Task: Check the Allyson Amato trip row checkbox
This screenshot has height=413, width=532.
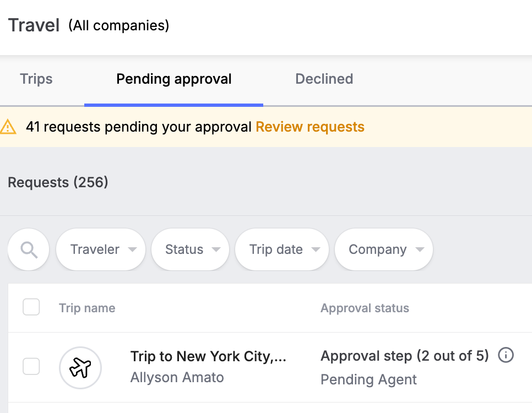Action: [31, 366]
